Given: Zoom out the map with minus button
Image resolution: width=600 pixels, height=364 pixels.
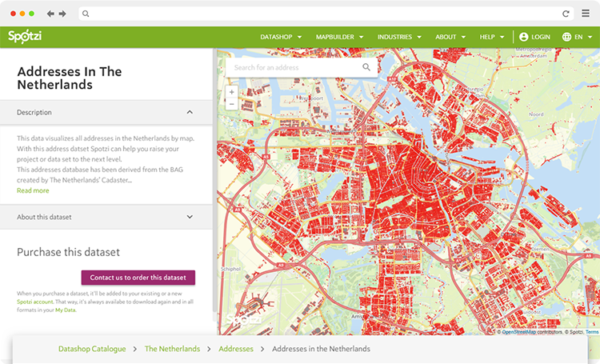Looking at the screenshot, I should pos(231,104).
